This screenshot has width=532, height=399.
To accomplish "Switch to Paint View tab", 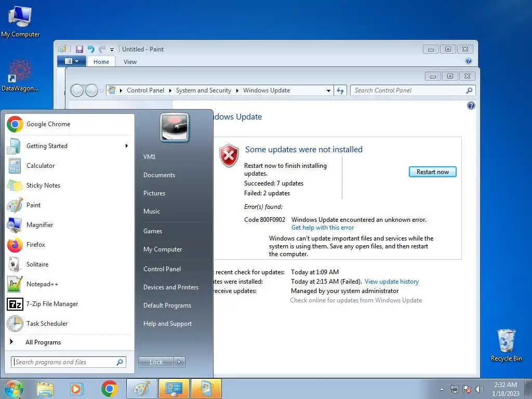I will (x=130, y=62).
